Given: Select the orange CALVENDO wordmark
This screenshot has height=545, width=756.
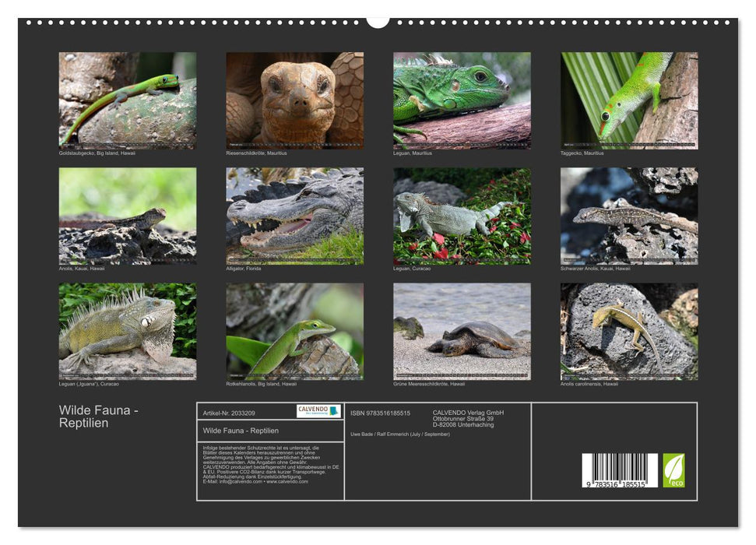Looking at the screenshot, I should (312, 408).
